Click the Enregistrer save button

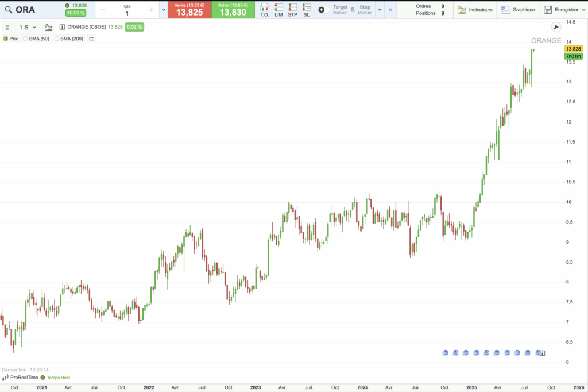pyautogui.click(x=561, y=10)
